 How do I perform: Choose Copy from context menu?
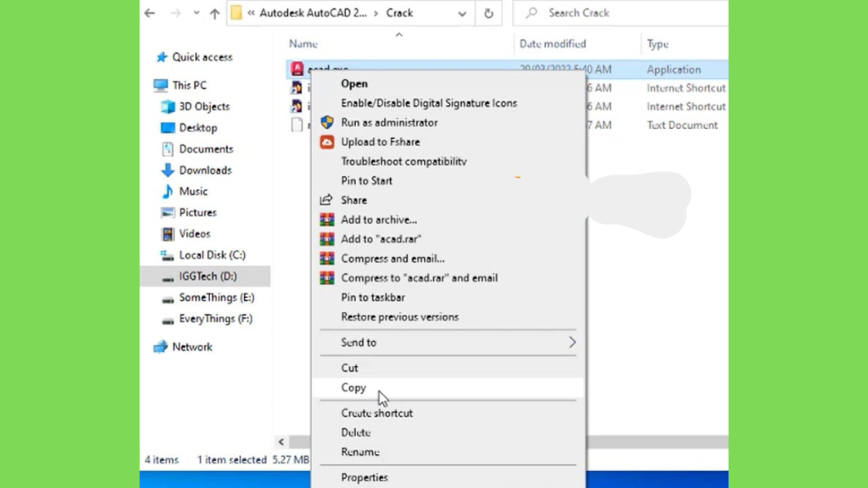[x=448, y=387]
